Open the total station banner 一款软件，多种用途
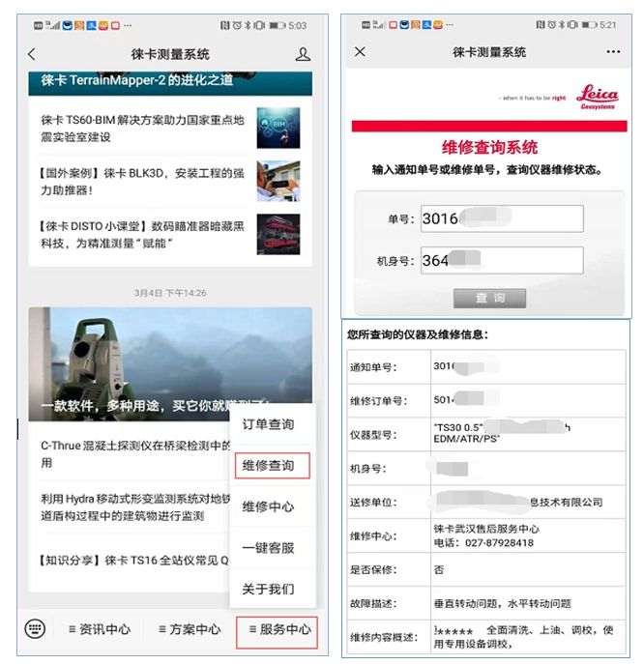The image size is (644, 664). [170, 363]
